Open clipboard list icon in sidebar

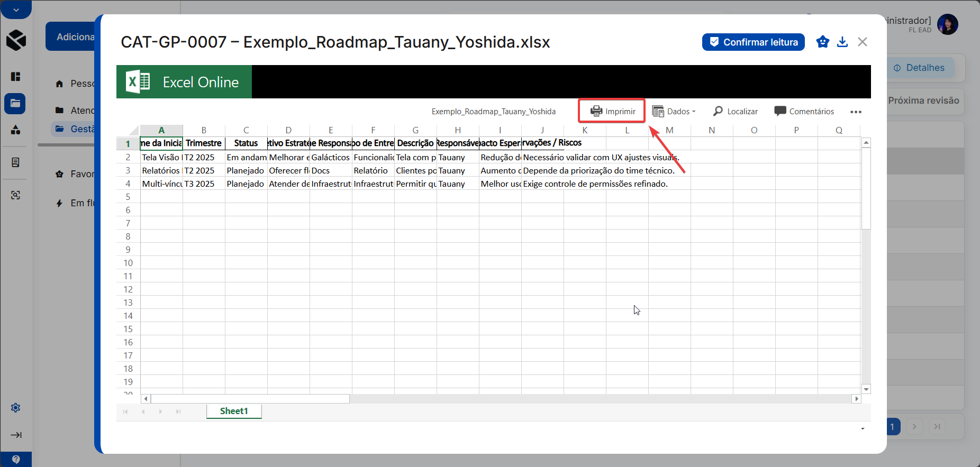[15, 162]
